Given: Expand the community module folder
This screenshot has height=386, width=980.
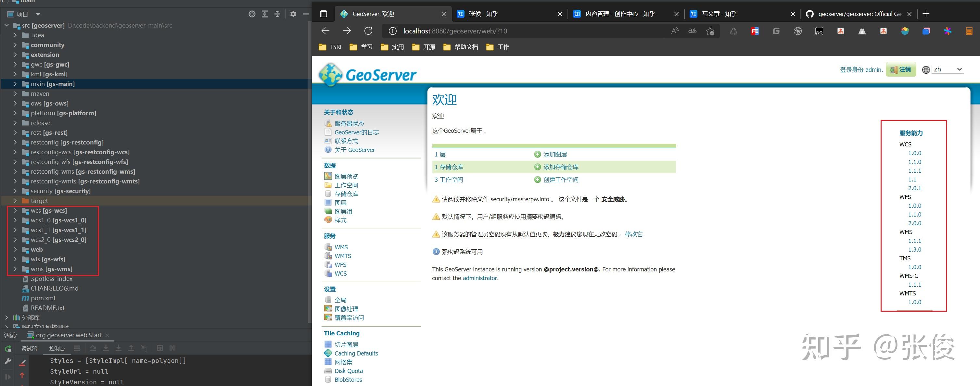Looking at the screenshot, I should 15,45.
